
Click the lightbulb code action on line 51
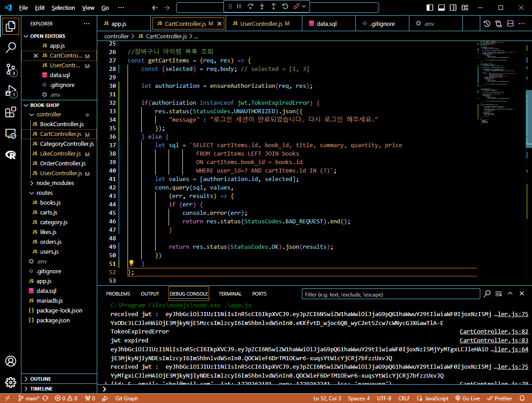coord(131,263)
